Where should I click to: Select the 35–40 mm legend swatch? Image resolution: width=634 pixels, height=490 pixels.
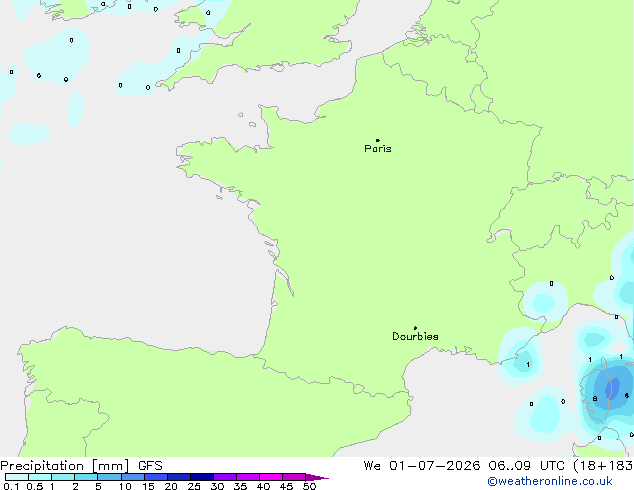pos(248,477)
